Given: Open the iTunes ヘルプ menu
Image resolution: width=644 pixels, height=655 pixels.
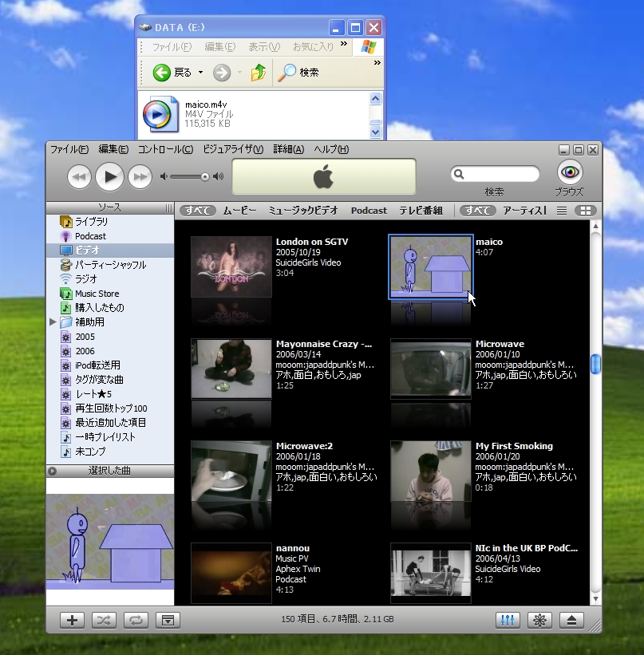Looking at the screenshot, I should tap(331, 149).
